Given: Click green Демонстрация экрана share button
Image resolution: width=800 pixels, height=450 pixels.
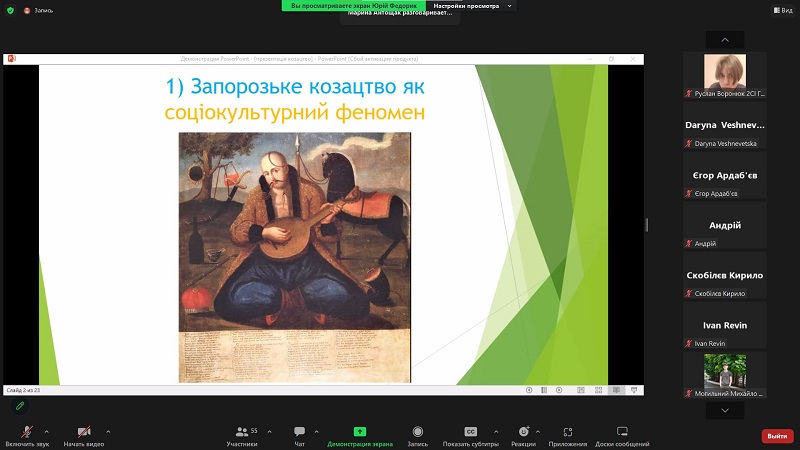Looking at the screenshot, I should [x=360, y=436].
